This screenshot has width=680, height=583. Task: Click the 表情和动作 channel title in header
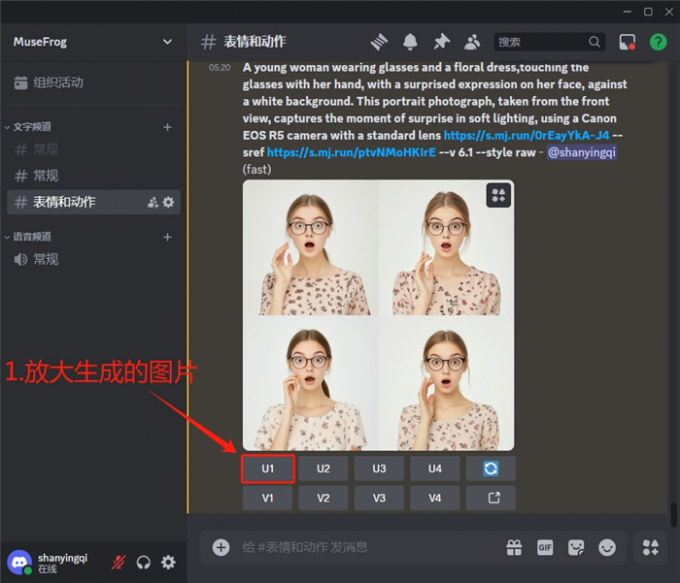(255, 42)
